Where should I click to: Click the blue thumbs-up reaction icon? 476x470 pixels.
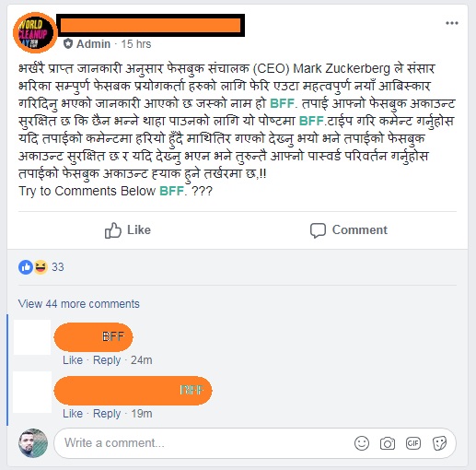coord(26,267)
